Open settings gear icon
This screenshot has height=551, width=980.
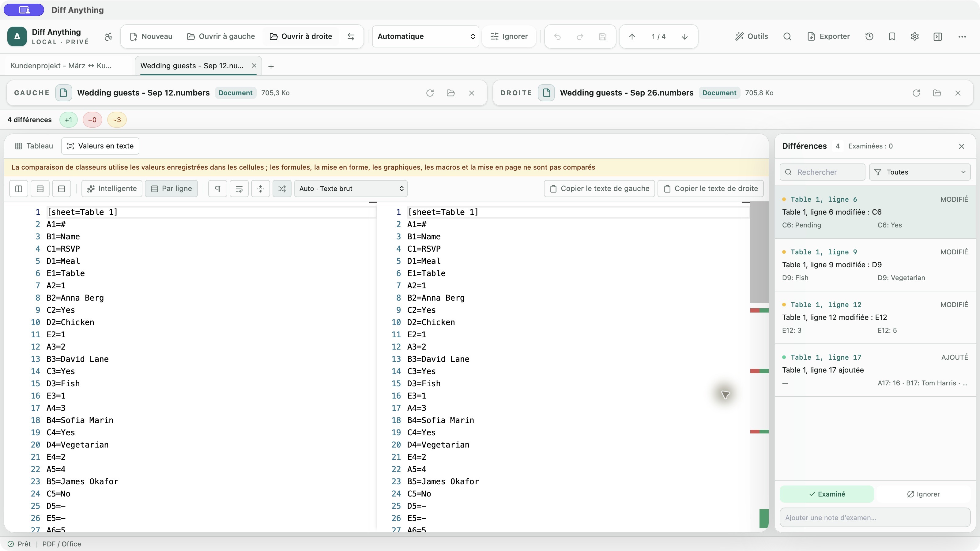click(914, 36)
